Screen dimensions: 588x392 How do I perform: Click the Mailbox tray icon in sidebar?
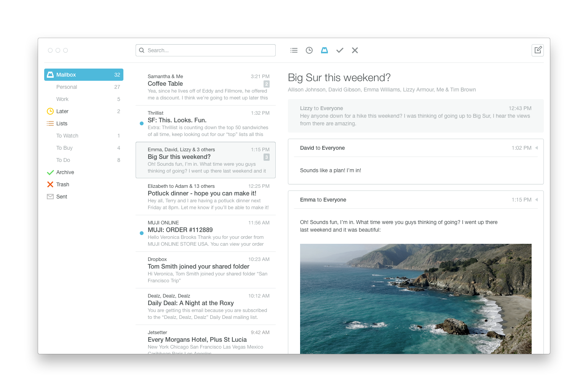coord(50,75)
